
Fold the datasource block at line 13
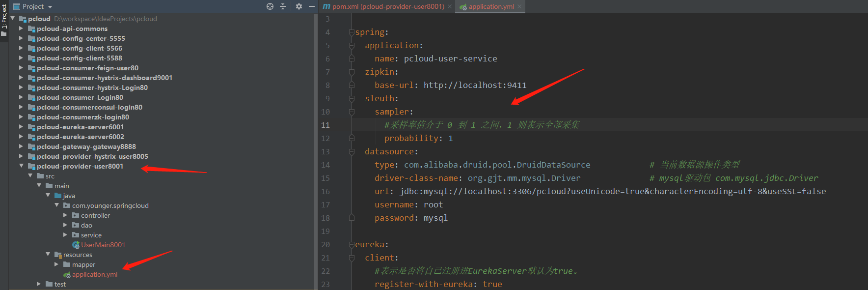tap(352, 151)
